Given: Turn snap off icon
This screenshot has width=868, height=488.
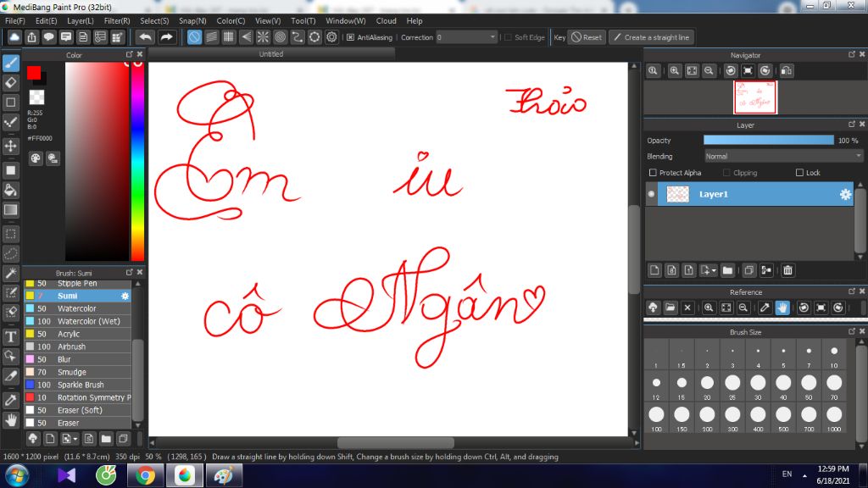Looking at the screenshot, I should tap(194, 37).
